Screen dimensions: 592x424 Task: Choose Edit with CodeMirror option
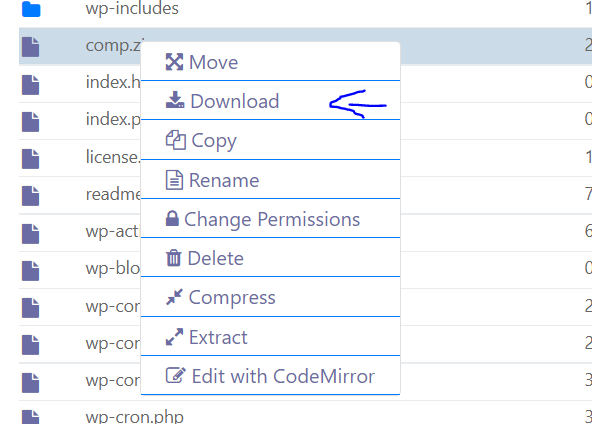tap(270, 376)
